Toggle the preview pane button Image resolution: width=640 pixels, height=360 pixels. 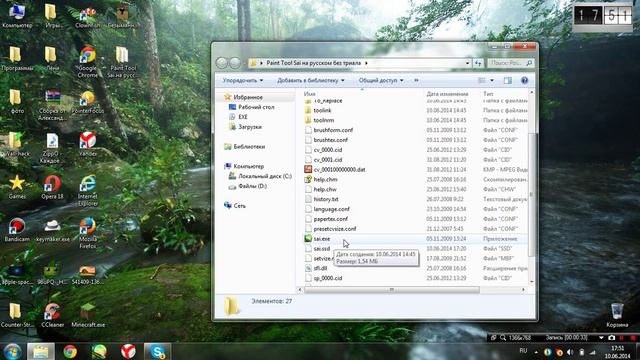point(508,80)
